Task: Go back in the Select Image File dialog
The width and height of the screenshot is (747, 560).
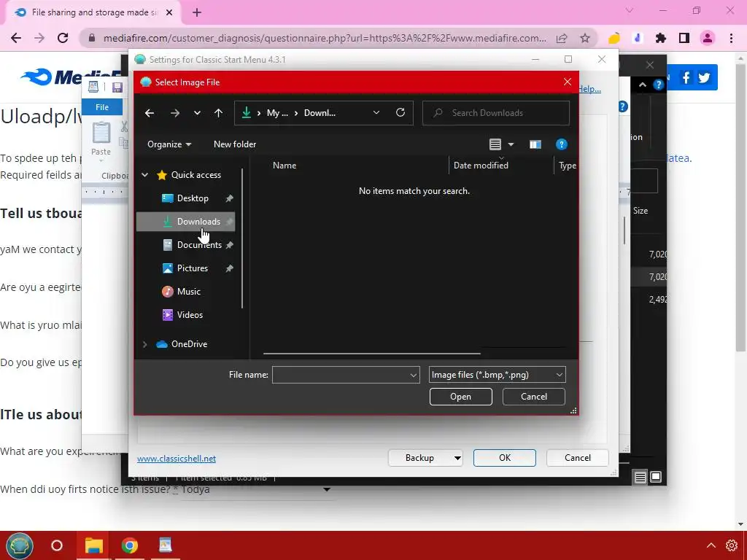Action: pos(150,113)
